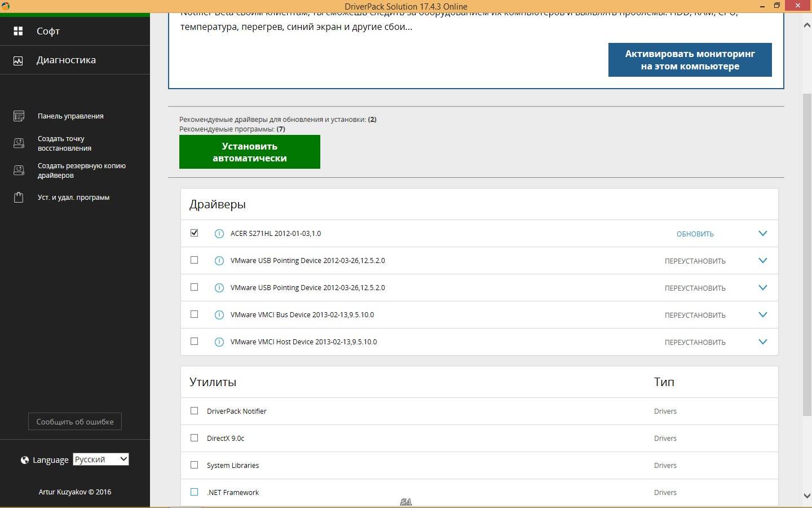The height and width of the screenshot is (508, 812).
Task: Click ПЕРЕУСТАНОВИТЬ for first VMware USB Pointing Device
Action: click(x=695, y=261)
